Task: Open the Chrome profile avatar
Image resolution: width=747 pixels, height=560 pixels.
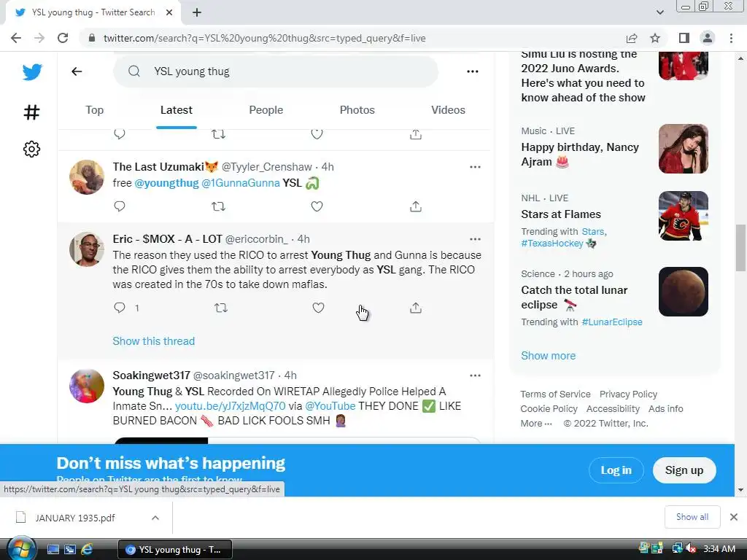Action: pyautogui.click(x=708, y=38)
